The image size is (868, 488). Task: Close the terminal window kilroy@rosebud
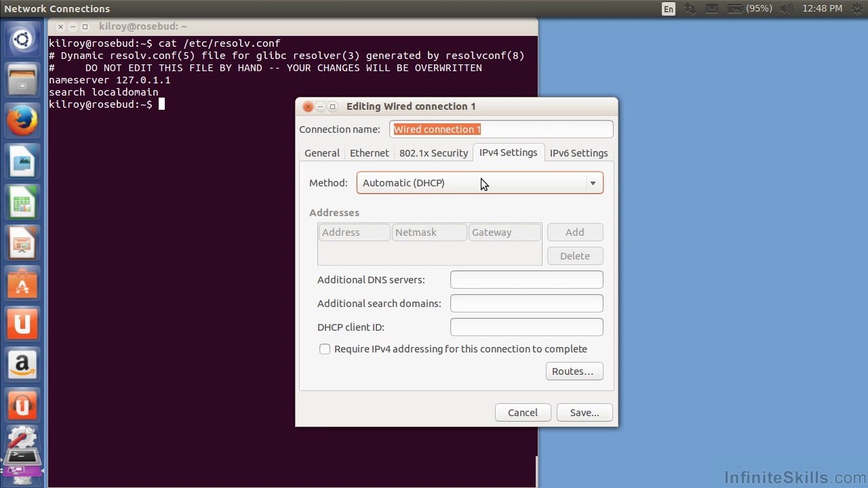pyautogui.click(x=60, y=26)
